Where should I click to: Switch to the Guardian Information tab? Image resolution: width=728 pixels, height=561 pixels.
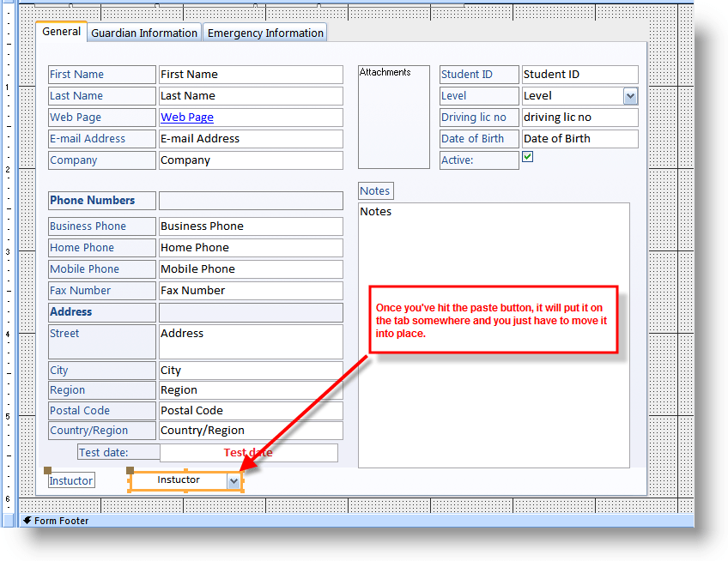[143, 32]
